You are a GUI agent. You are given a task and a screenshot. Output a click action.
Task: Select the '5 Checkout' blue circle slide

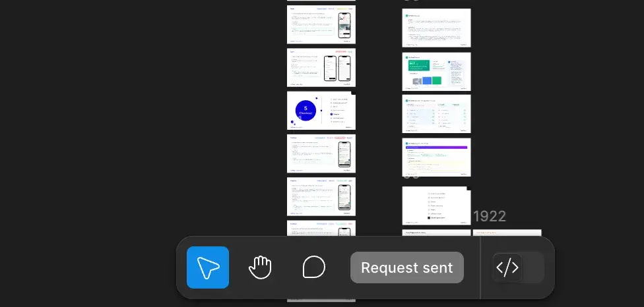321,111
